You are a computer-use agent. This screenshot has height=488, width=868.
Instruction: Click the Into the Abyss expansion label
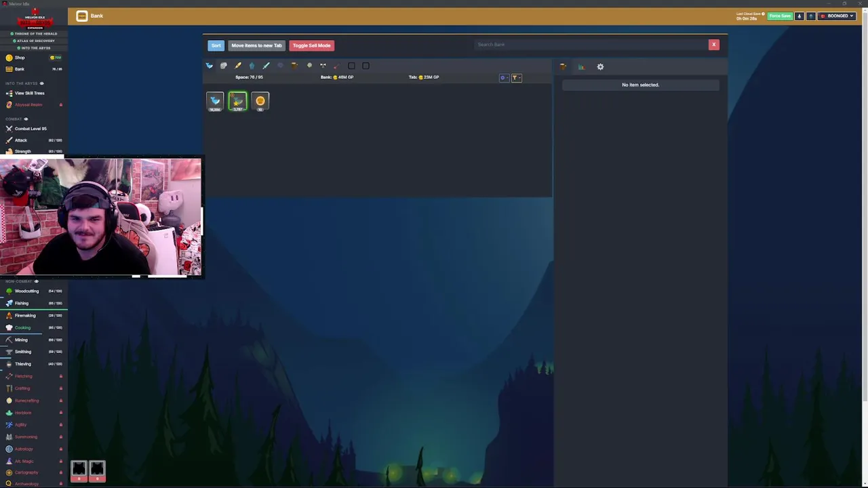tap(35, 48)
